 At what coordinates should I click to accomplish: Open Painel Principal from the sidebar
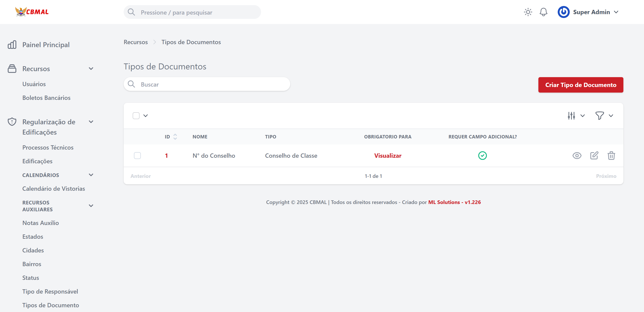pos(46,45)
